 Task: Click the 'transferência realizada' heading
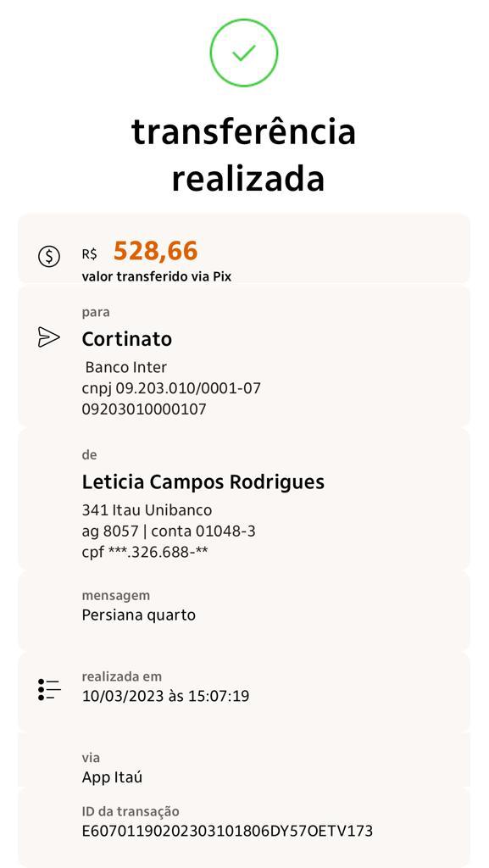click(x=244, y=156)
